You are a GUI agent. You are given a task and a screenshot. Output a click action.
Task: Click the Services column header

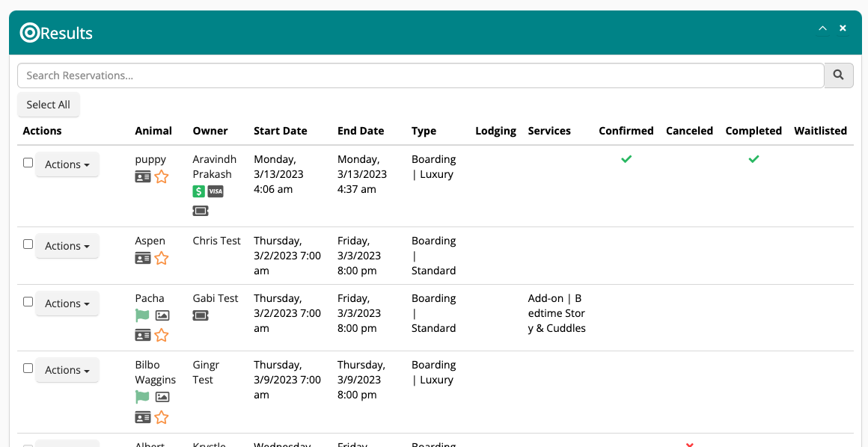(549, 131)
